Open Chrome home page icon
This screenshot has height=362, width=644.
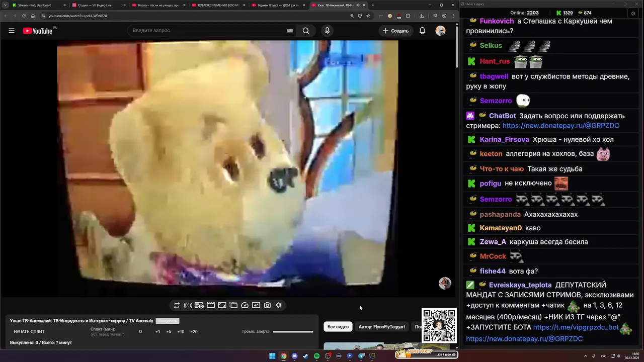[33, 16]
